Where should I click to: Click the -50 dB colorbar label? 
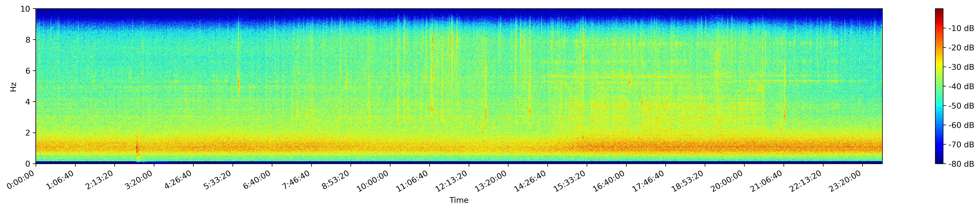coord(961,106)
